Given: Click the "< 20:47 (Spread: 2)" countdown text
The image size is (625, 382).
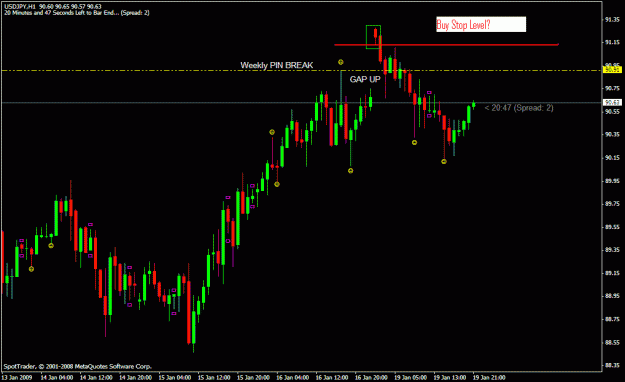Looking at the screenshot, I should pyautogui.click(x=519, y=108).
